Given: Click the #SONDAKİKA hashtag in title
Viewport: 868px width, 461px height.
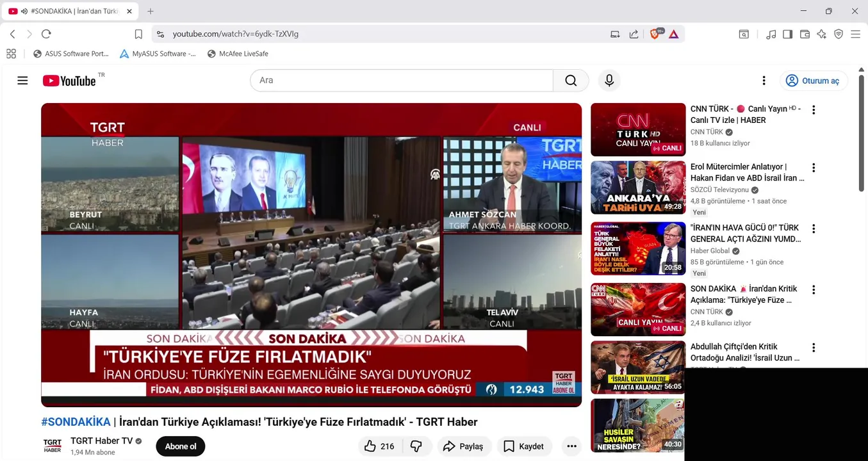Looking at the screenshot, I should [x=76, y=422].
